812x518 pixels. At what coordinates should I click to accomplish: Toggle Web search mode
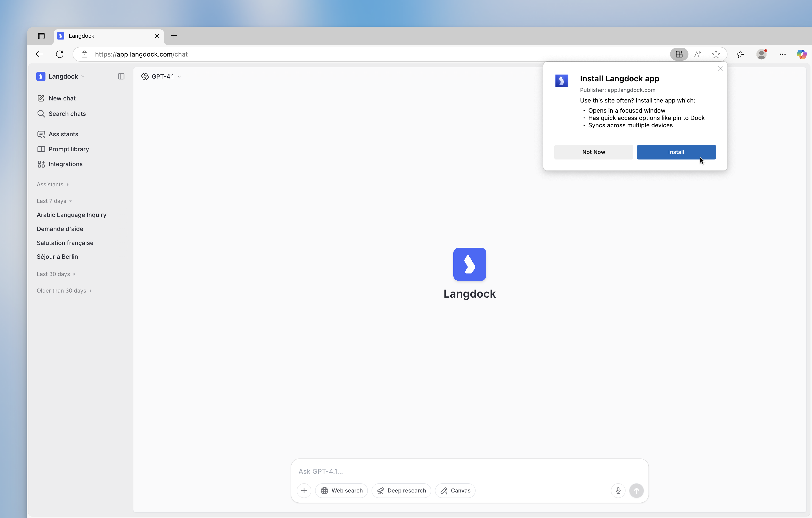[342, 490]
